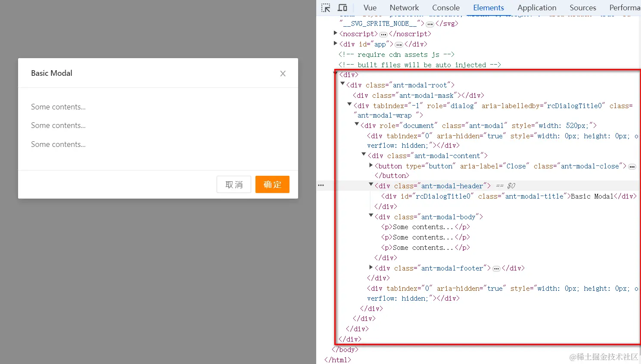
Task: Expand the ant-modal-footer div triangle
Action: [371, 268]
